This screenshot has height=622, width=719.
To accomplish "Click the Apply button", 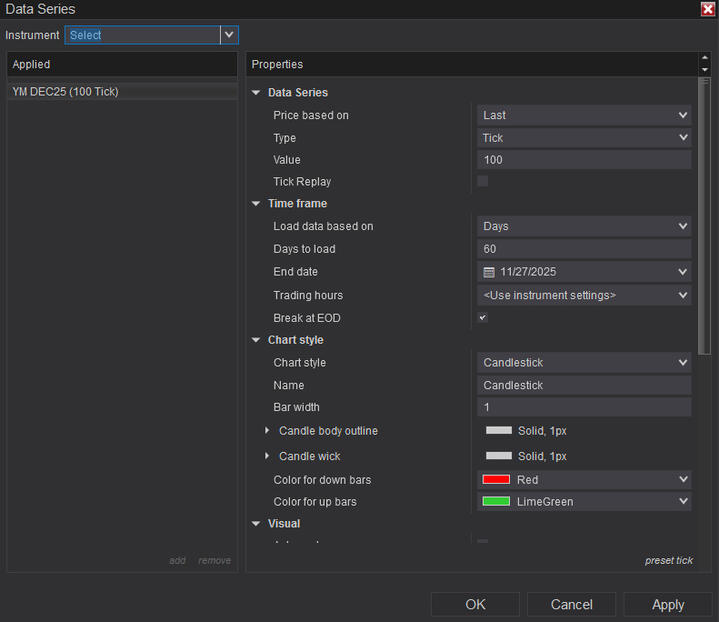I will (x=668, y=604).
